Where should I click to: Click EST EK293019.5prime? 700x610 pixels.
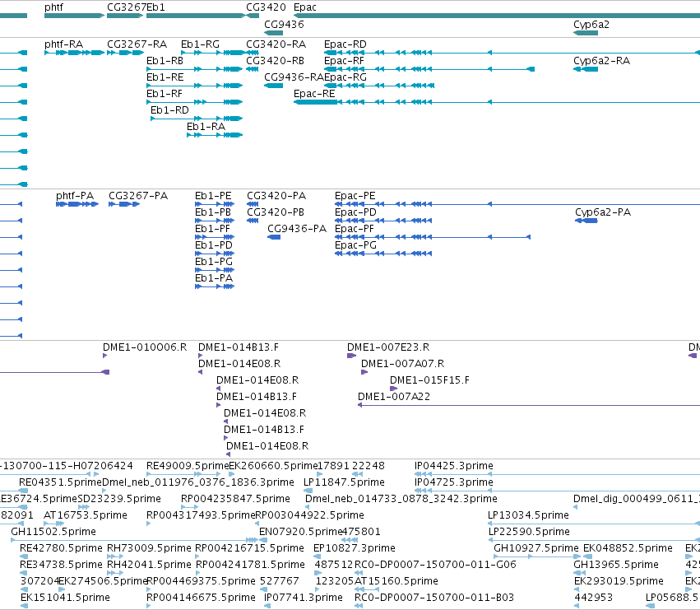577,590
